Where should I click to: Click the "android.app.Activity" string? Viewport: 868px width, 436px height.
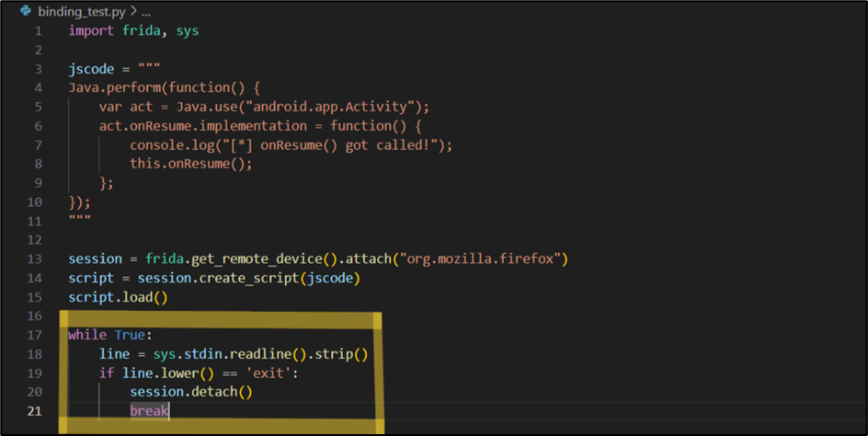(329, 107)
